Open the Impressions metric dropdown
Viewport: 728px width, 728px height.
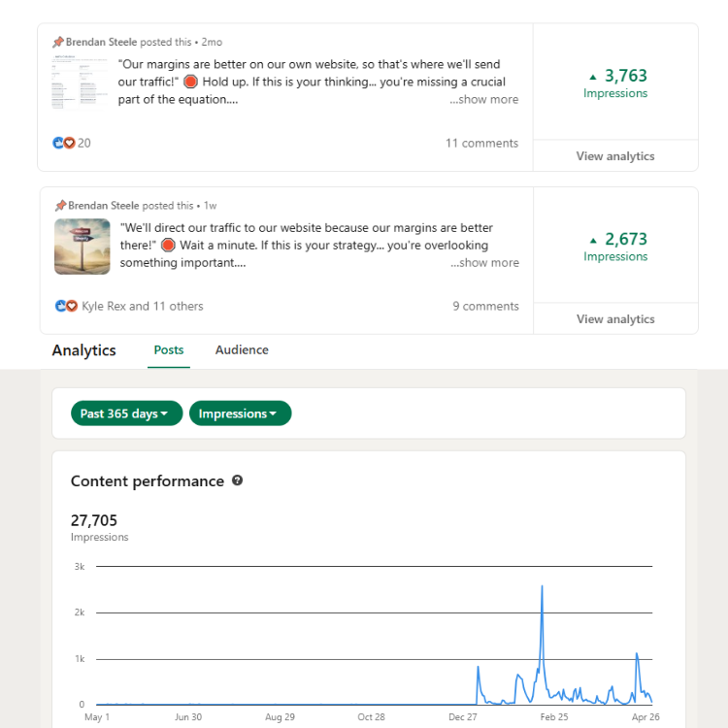(240, 414)
